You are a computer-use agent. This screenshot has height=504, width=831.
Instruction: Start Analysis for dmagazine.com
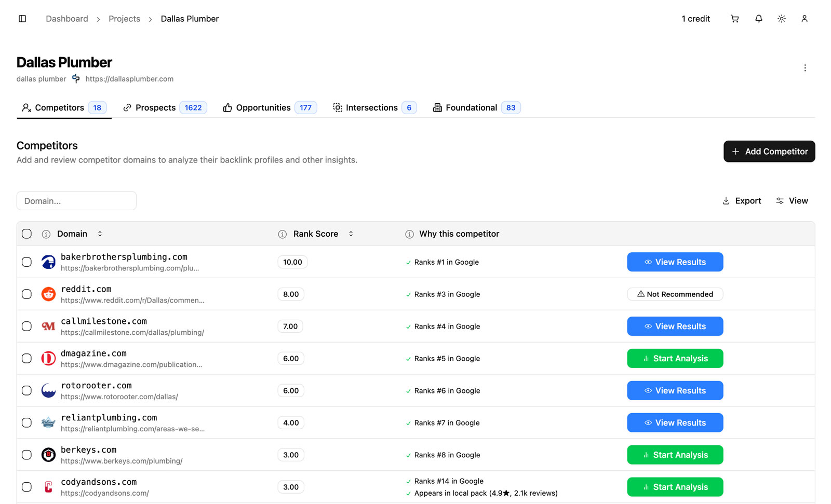point(675,359)
